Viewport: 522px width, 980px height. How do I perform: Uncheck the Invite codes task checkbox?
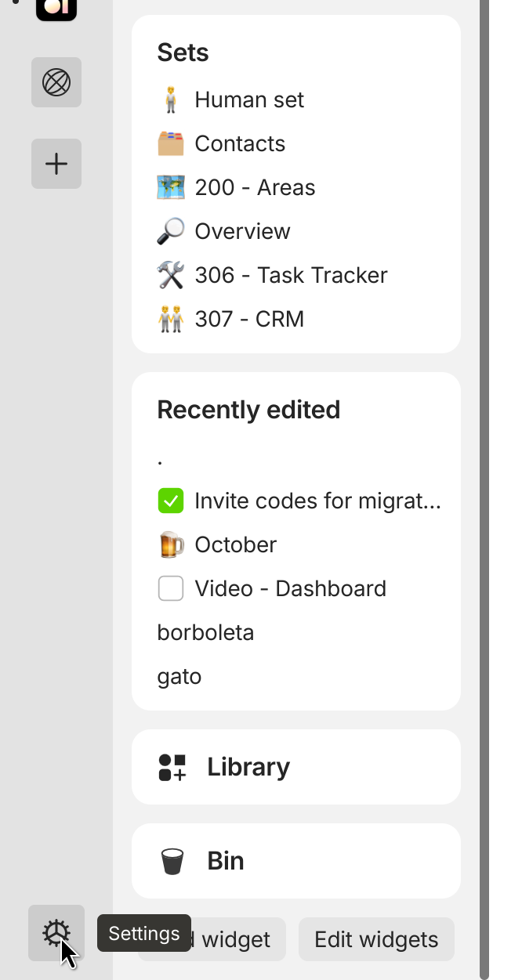(x=171, y=501)
